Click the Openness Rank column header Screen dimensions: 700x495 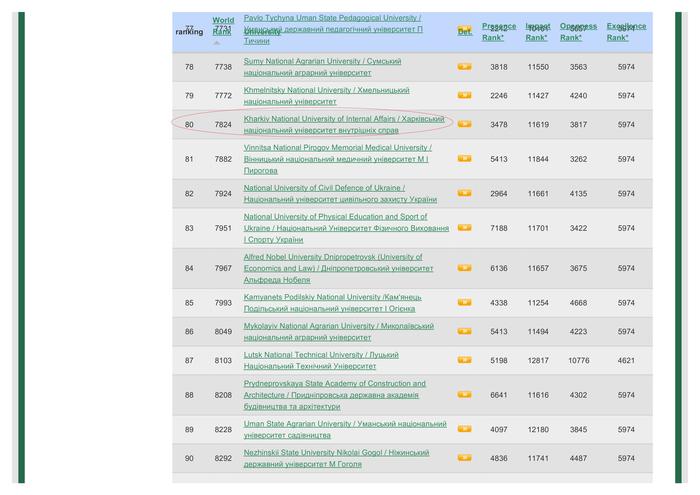point(577,32)
